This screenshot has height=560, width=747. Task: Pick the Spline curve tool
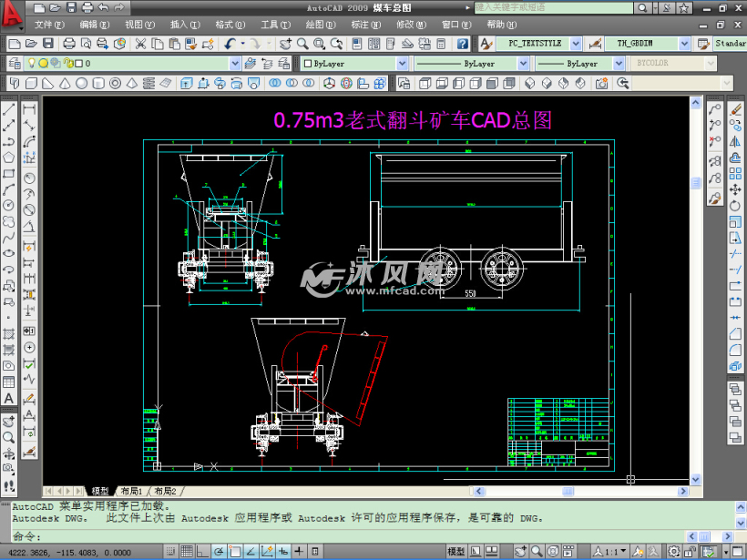click(x=8, y=237)
